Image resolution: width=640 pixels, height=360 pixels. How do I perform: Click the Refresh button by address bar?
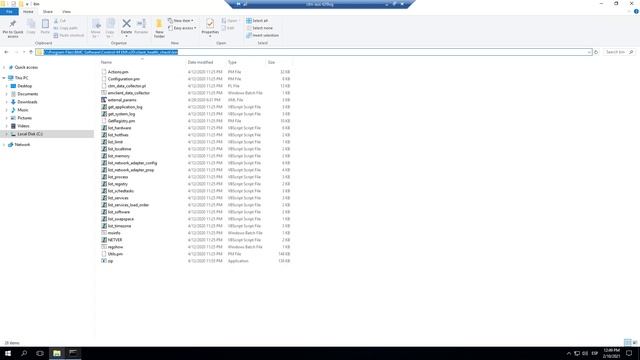tap(596, 52)
